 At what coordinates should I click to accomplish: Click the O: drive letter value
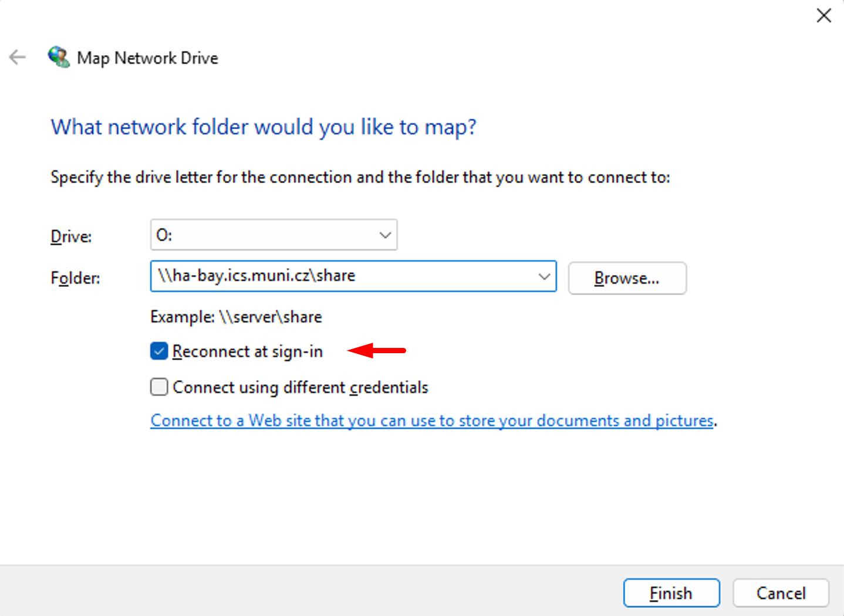(164, 235)
